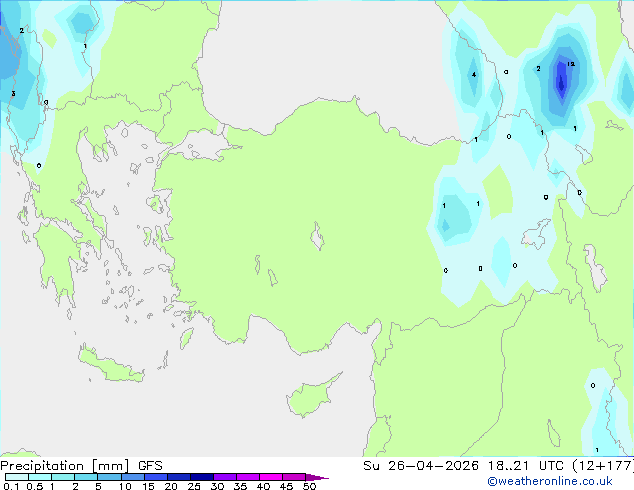The height and width of the screenshot is (490, 634).
Task: Click the 45–50 mm legend color swatch
Action: point(294,477)
